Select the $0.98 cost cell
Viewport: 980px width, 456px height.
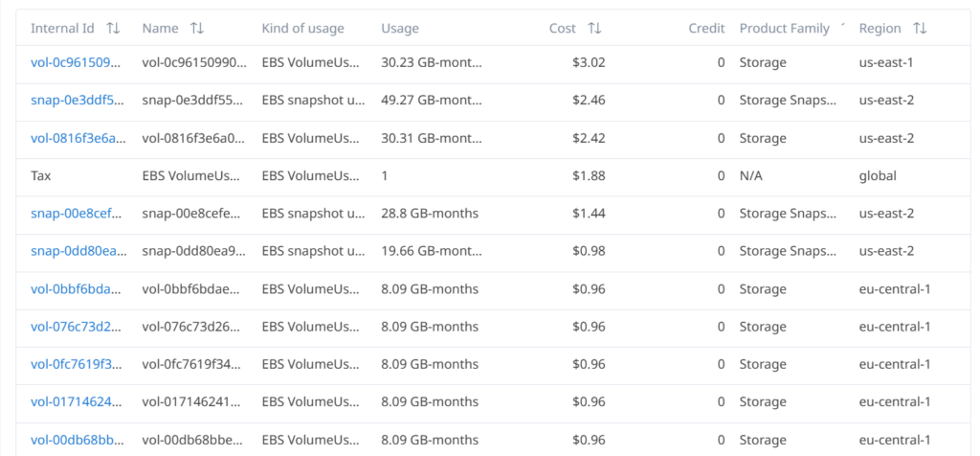coord(589,251)
